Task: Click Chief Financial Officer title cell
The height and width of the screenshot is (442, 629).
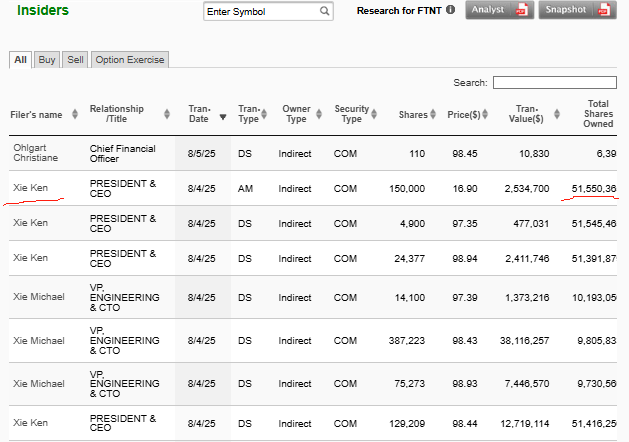Action: pos(122,154)
